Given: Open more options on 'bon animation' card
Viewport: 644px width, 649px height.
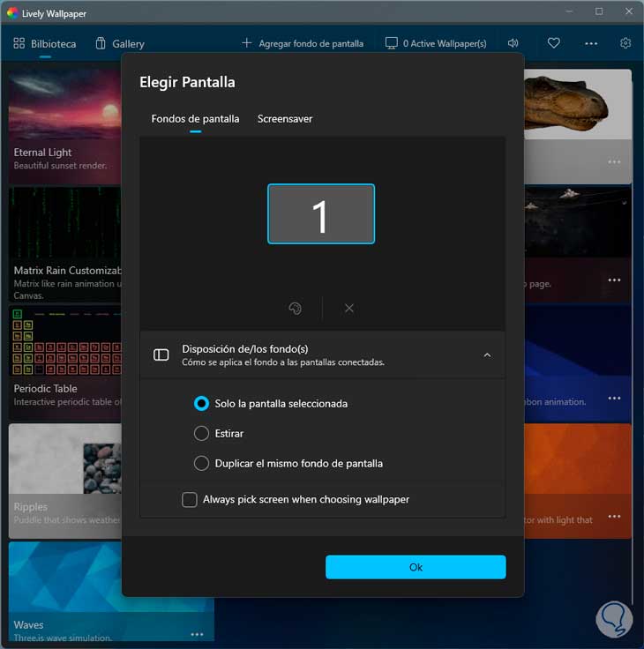Looking at the screenshot, I should coord(614,399).
